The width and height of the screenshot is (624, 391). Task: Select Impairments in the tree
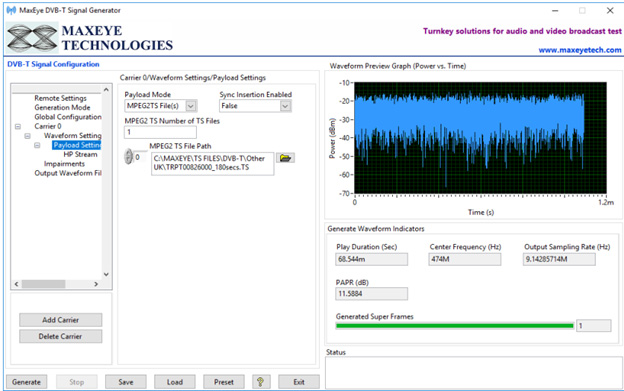pos(64,164)
